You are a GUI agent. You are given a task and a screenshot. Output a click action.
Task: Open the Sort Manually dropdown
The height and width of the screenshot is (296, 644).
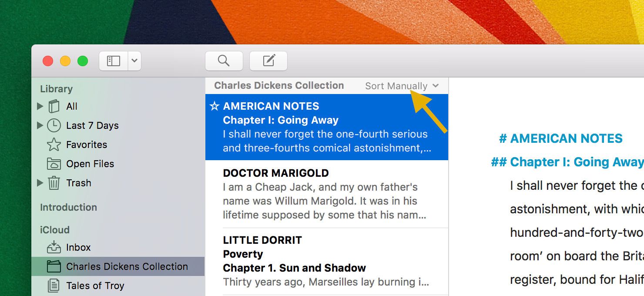(x=402, y=86)
